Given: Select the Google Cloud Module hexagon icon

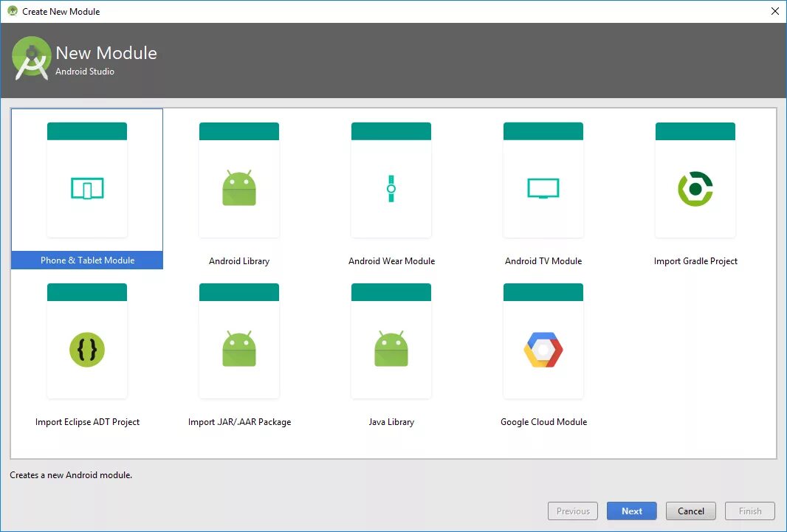Looking at the screenshot, I should pos(543,350).
